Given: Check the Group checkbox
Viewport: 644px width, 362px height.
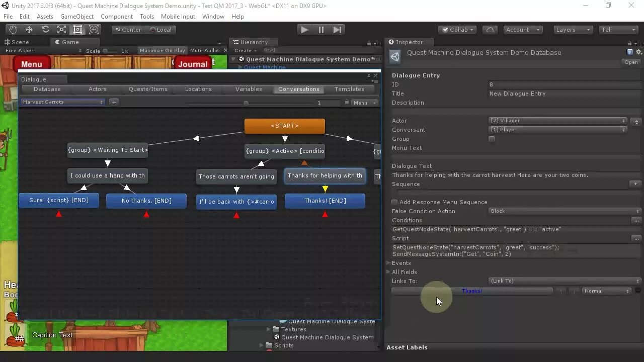Looking at the screenshot, I should pos(492,139).
